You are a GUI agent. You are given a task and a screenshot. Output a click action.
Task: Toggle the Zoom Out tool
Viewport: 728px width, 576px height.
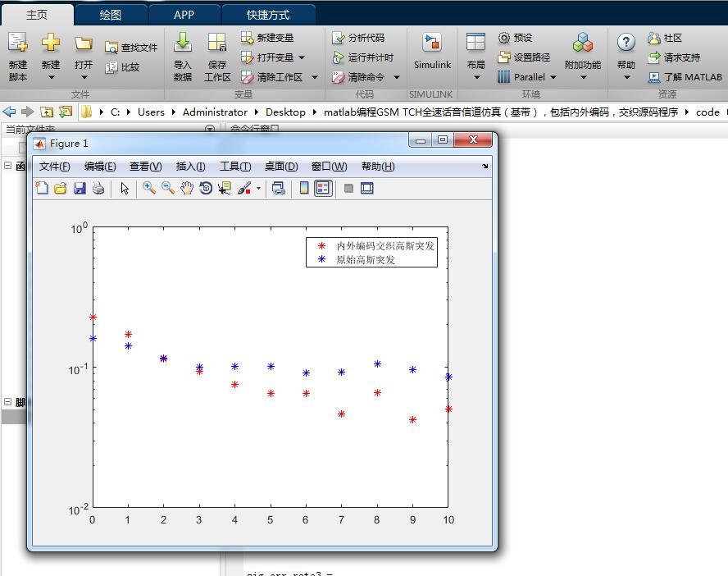pos(168,188)
